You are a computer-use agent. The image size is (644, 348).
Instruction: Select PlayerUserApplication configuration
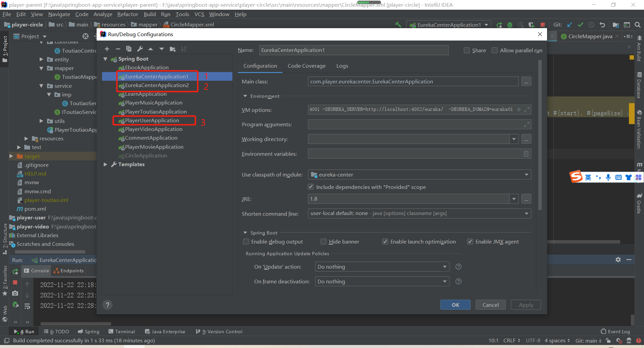click(152, 121)
